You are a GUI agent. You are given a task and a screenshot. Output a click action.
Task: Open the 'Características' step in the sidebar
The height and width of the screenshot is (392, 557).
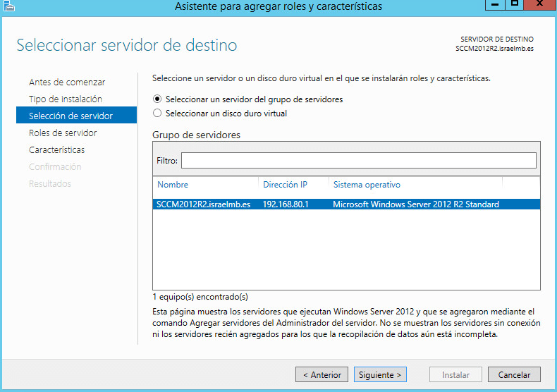[56, 150]
